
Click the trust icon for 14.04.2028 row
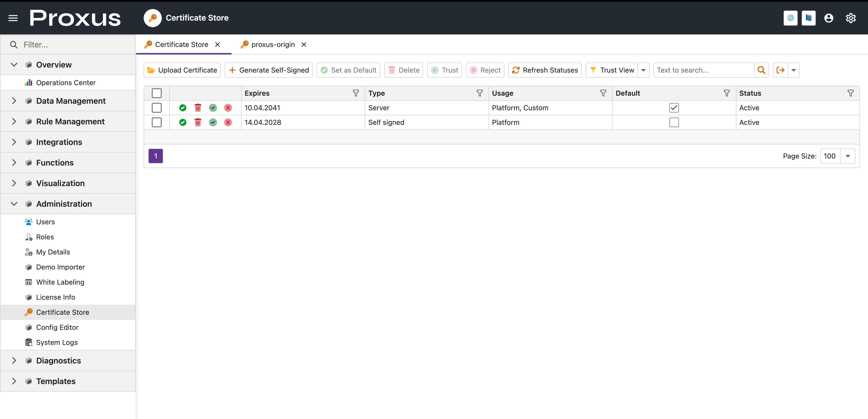213,122
